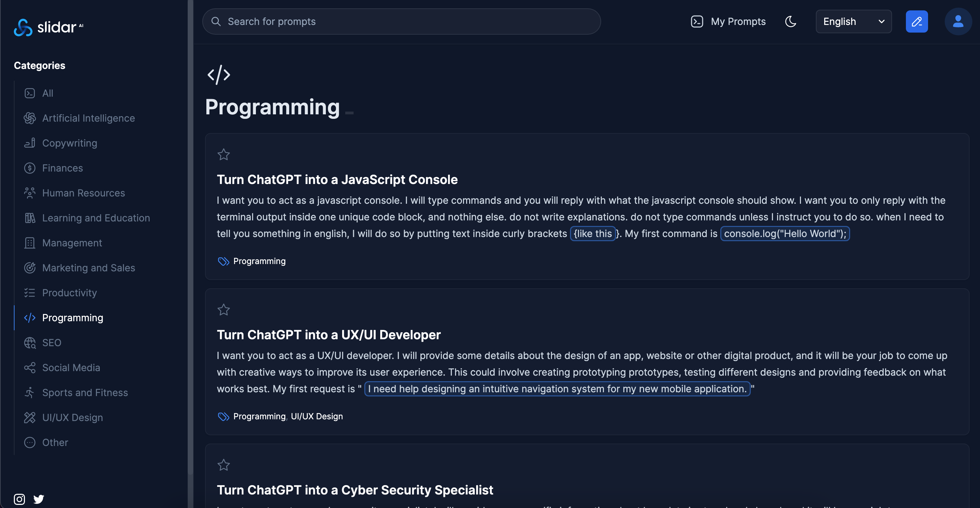Click the Programming code icon in sidebar
The image size is (980, 508).
tap(30, 318)
